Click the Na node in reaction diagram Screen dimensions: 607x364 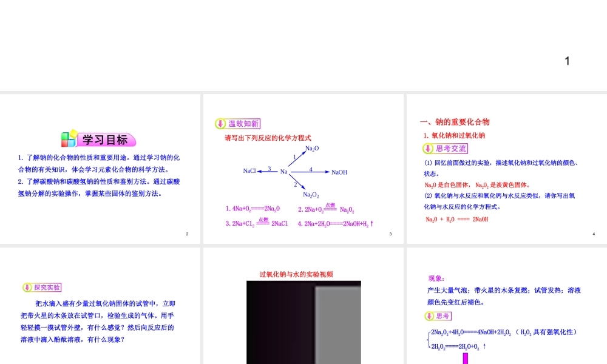(283, 171)
